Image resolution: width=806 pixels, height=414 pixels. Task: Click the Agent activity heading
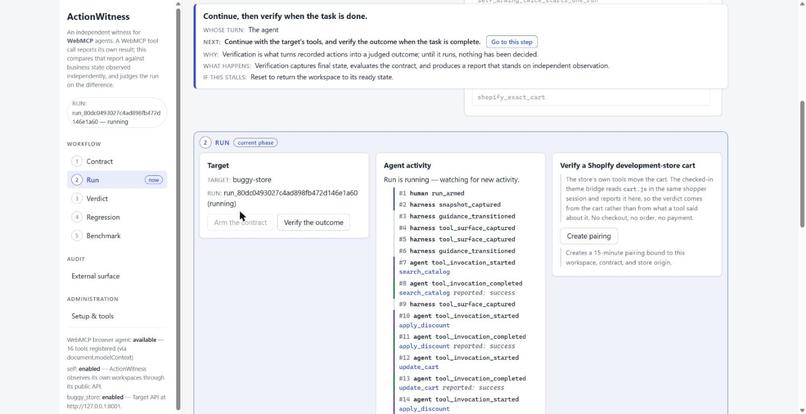tap(407, 166)
